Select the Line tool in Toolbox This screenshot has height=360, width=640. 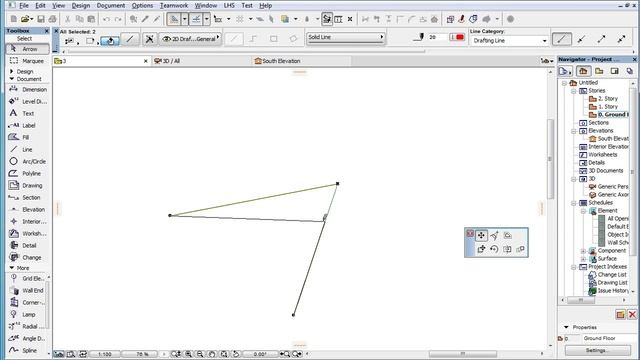click(27, 149)
